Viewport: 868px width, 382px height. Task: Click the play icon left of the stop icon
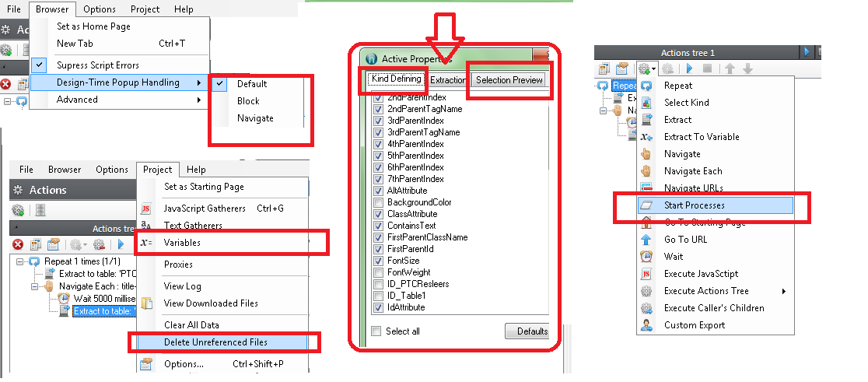(x=690, y=68)
